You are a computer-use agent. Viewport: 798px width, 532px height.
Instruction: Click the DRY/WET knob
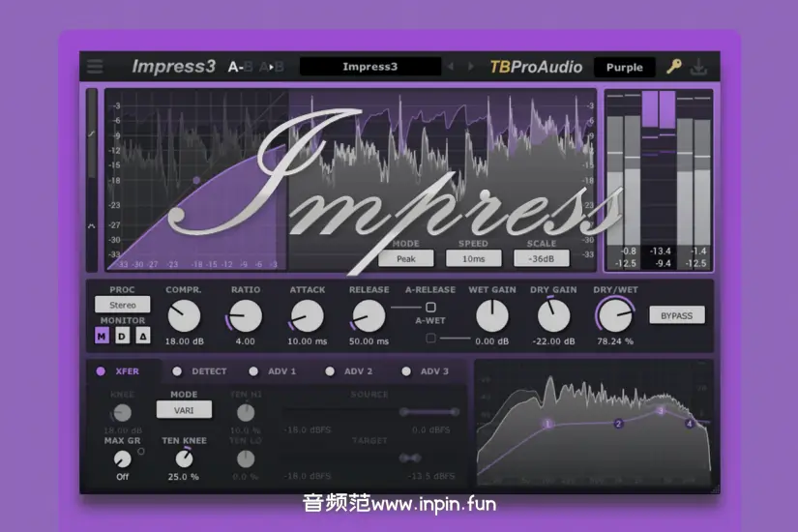[x=615, y=315]
